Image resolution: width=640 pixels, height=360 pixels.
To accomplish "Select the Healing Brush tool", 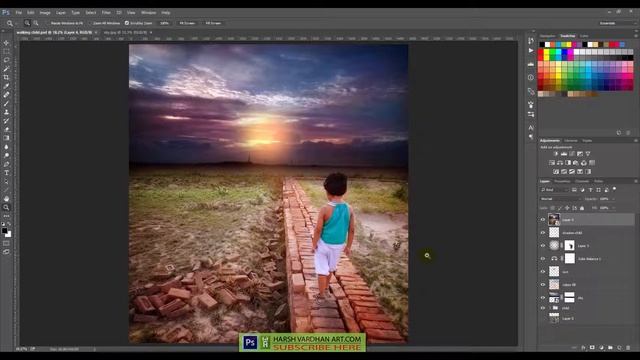I will 6,95.
